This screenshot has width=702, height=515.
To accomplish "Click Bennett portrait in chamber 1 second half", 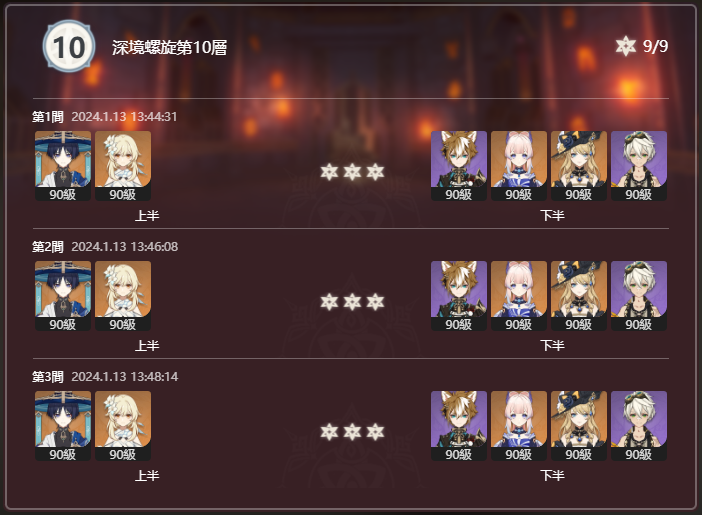I will (x=639, y=166).
